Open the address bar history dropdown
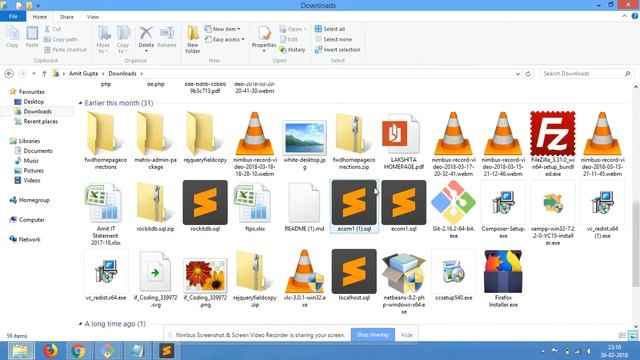 pos(518,74)
